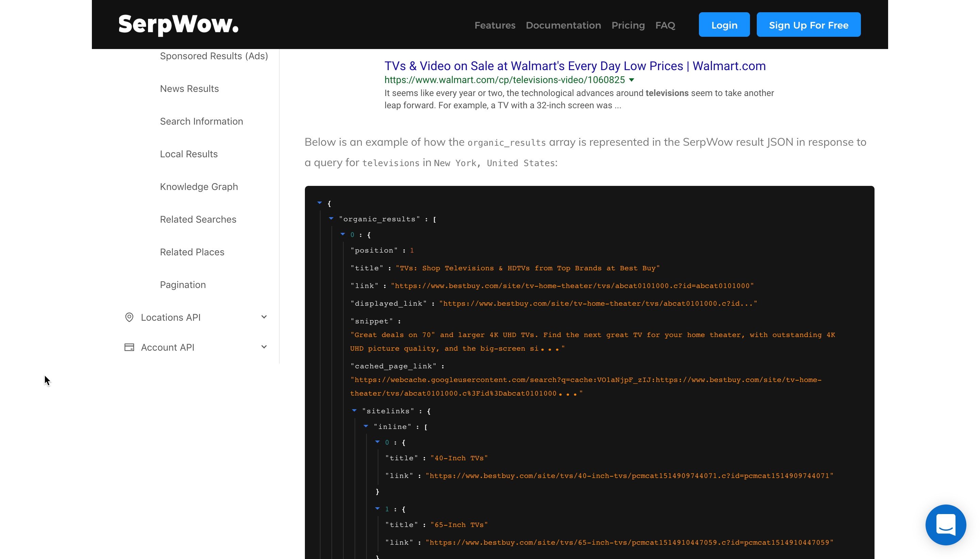Go to Related Searches section

198,219
